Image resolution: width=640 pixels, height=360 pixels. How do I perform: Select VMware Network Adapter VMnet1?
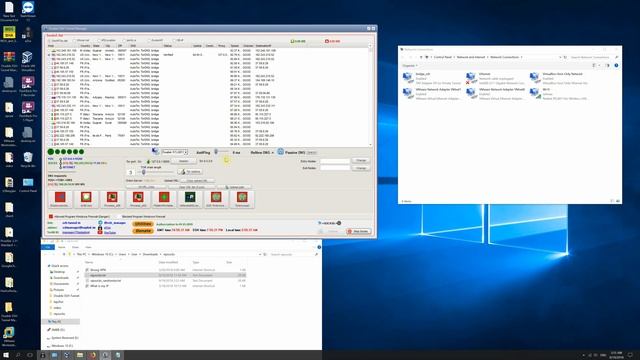click(432, 93)
